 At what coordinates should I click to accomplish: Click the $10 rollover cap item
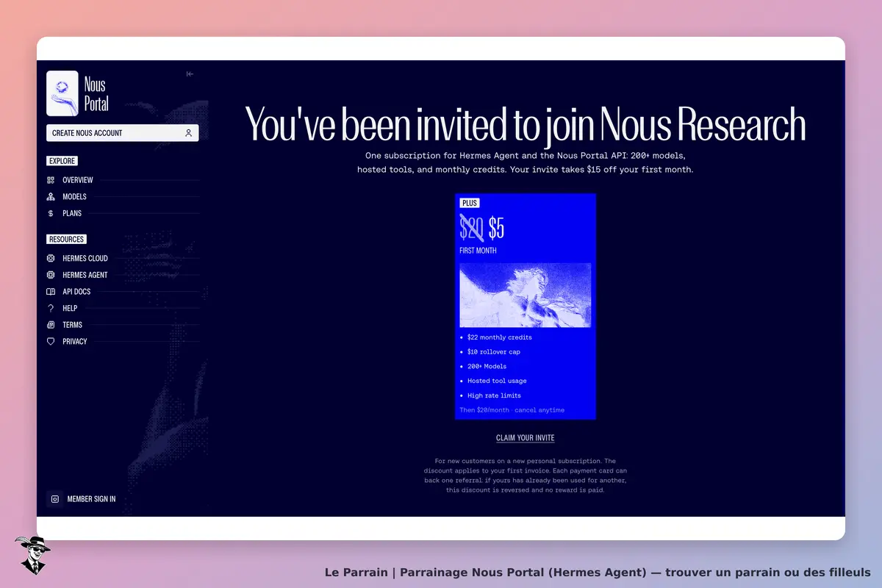[x=494, y=352]
